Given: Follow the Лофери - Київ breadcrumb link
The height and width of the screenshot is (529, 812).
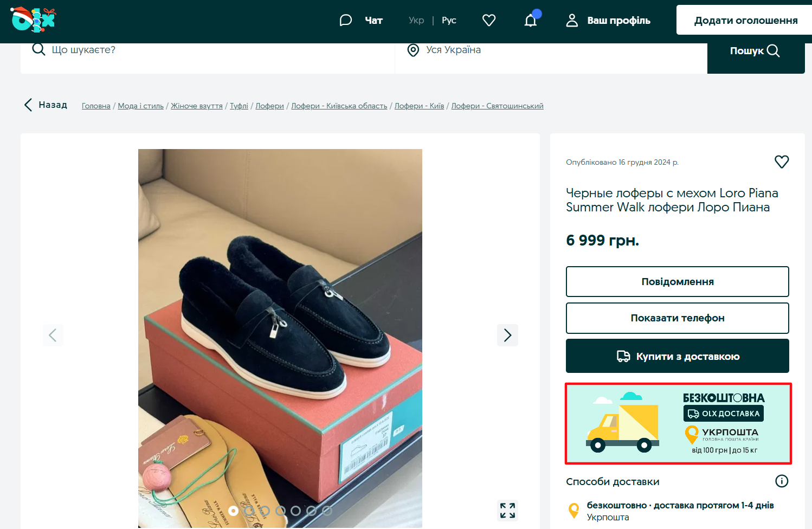Looking at the screenshot, I should coord(419,106).
